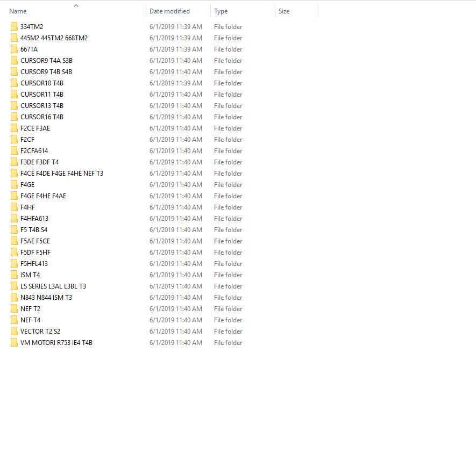Click the F2CF folder icon
This screenshot has width=476, height=454.
click(x=14, y=140)
